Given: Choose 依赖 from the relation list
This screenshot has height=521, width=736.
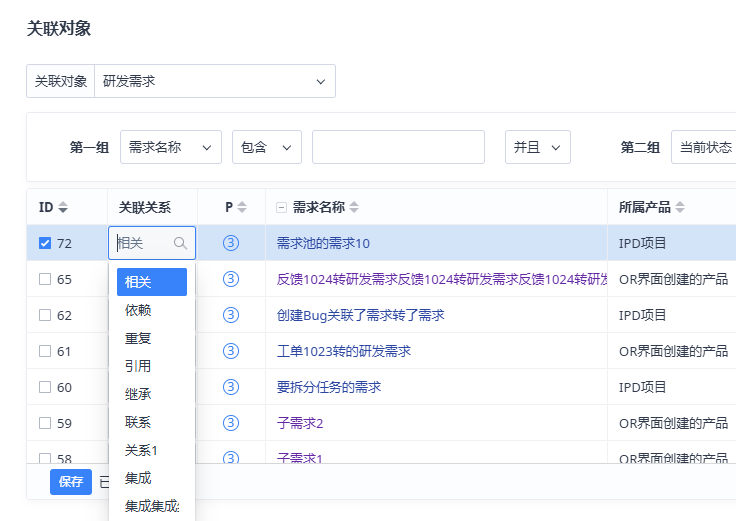Looking at the screenshot, I should pos(138,311).
